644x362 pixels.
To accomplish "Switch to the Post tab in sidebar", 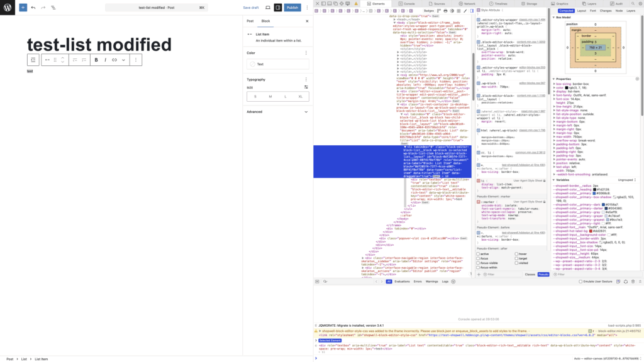I will [250, 21].
